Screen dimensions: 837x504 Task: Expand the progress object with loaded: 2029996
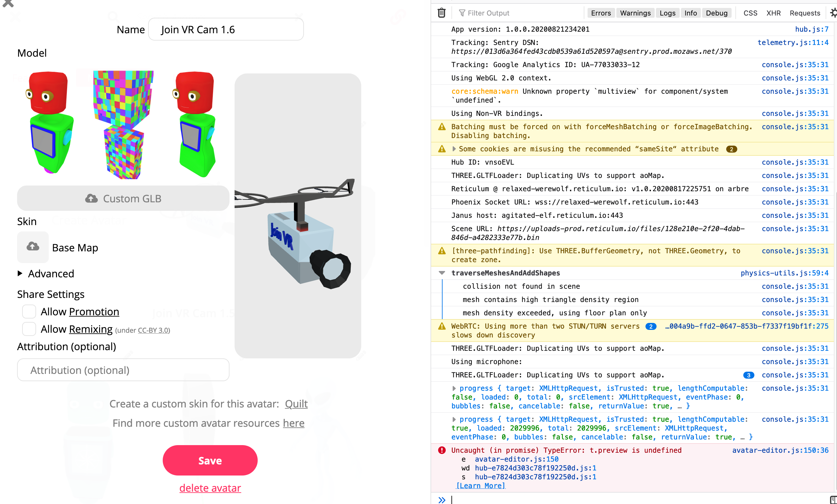pos(454,419)
